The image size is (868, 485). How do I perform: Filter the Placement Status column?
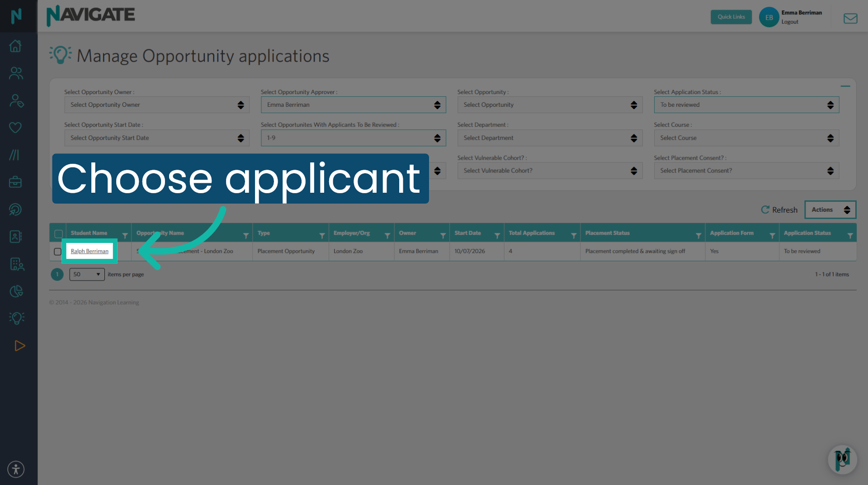[x=698, y=236]
